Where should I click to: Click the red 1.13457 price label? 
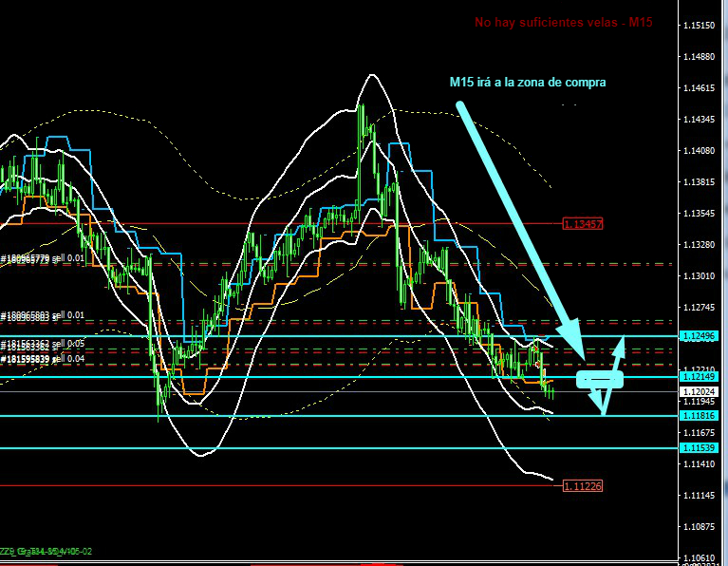point(582,224)
